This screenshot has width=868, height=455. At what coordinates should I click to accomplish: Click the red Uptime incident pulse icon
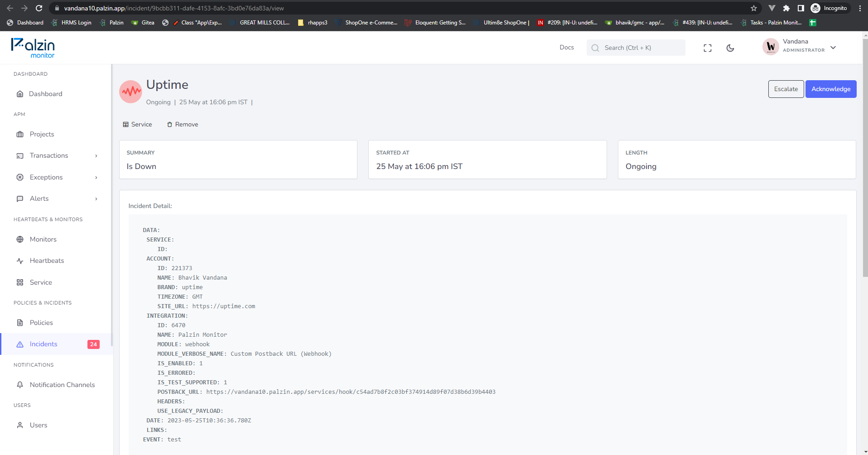coord(130,92)
